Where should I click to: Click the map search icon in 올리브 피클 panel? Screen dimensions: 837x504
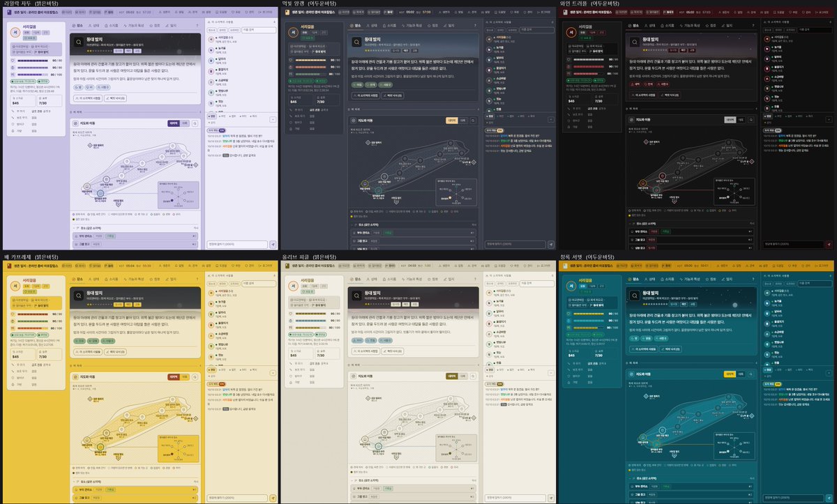473,376
